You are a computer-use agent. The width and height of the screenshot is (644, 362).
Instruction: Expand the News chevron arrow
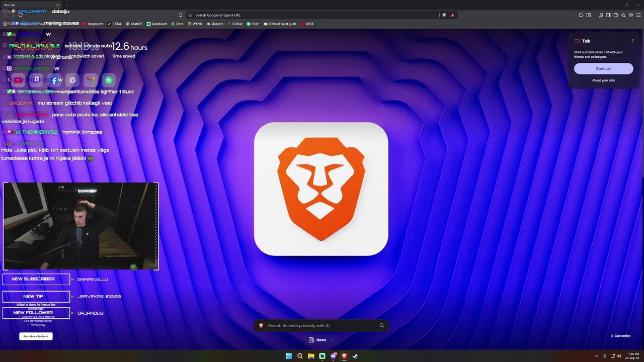[331, 340]
